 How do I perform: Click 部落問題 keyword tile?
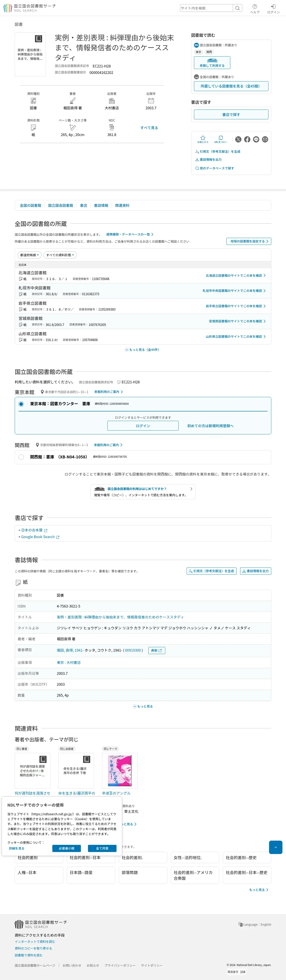pyautogui.click(x=143, y=875)
